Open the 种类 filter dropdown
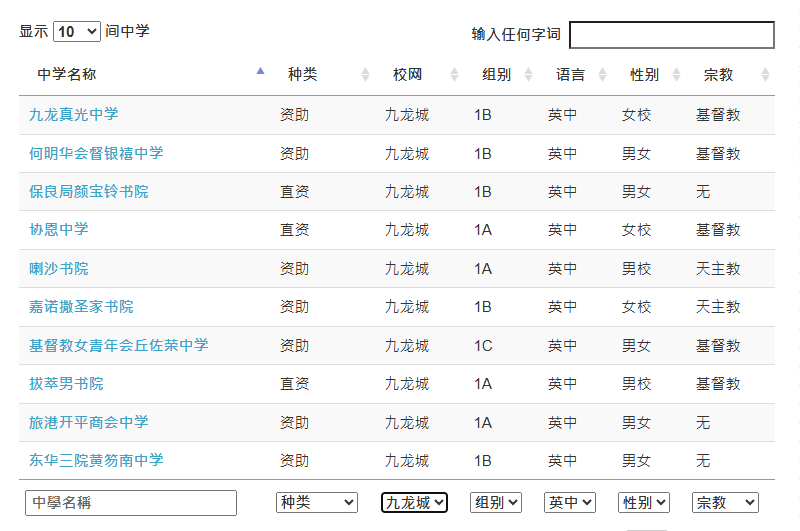The image size is (800, 531). point(317,502)
